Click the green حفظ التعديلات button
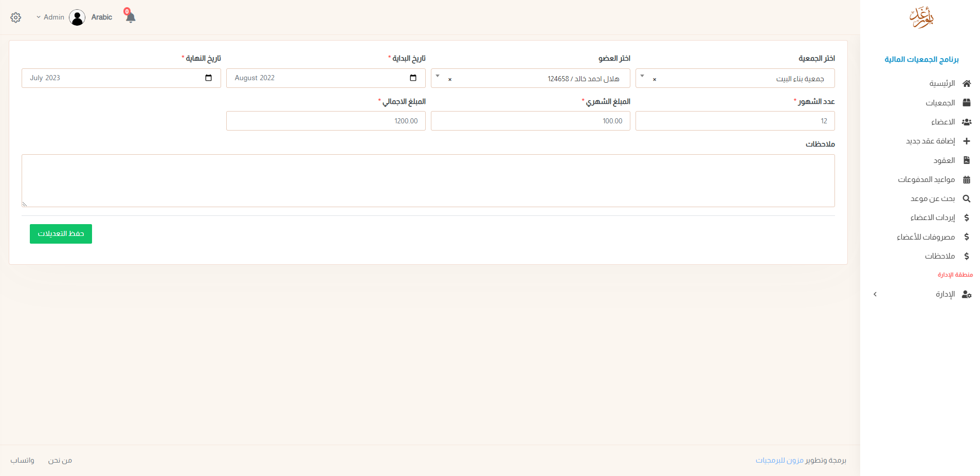 click(x=61, y=234)
